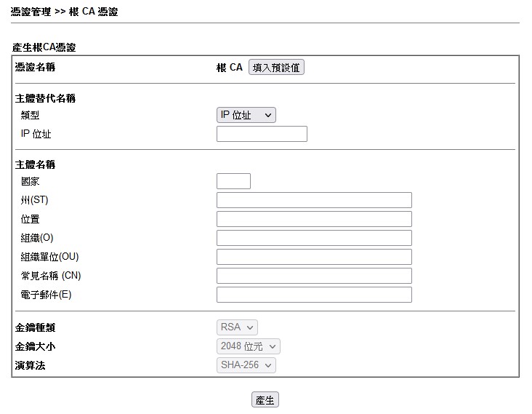532x414 pixels.
Task: Click the 憑證管理 >> 根 CA 憑證 page title
Action: click(65, 12)
